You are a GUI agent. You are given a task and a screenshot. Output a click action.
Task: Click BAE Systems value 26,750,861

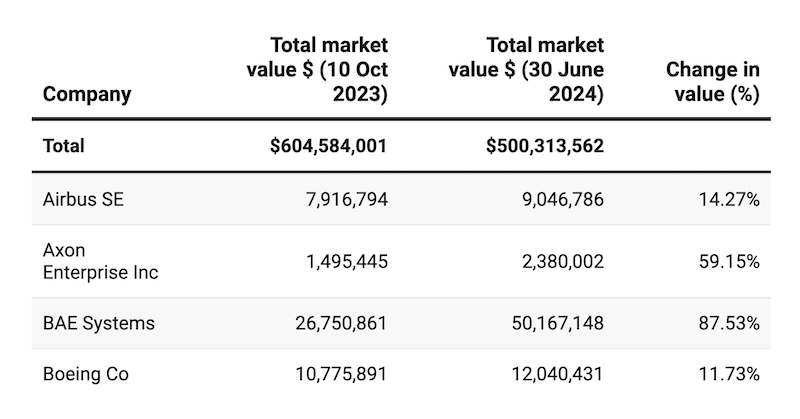pyautogui.click(x=337, y=323)
